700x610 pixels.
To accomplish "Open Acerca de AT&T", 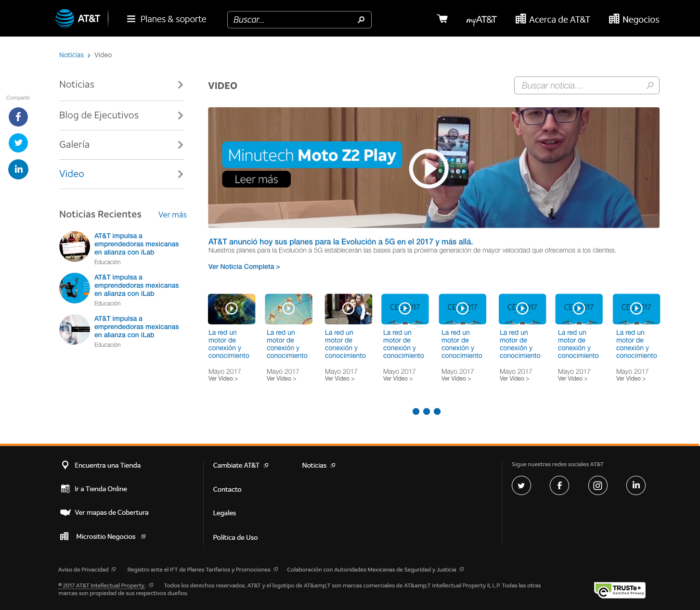I will [x=553, y=19].
